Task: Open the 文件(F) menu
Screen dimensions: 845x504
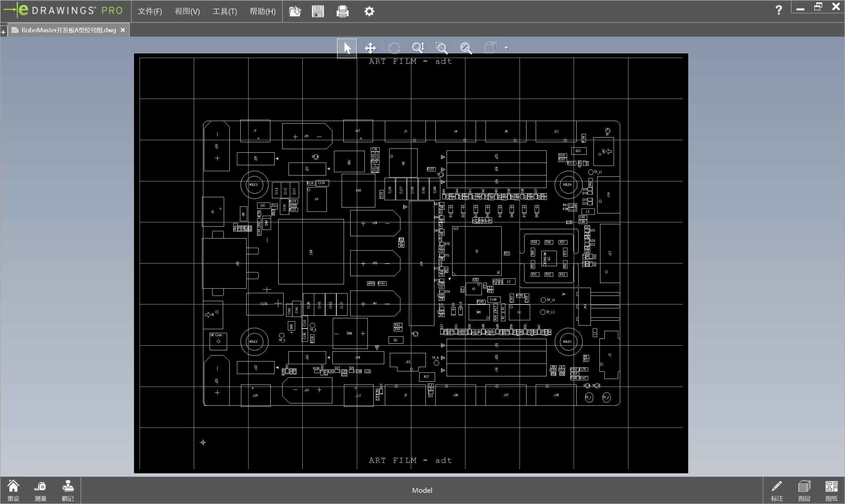Action: [x=150, y=11]
